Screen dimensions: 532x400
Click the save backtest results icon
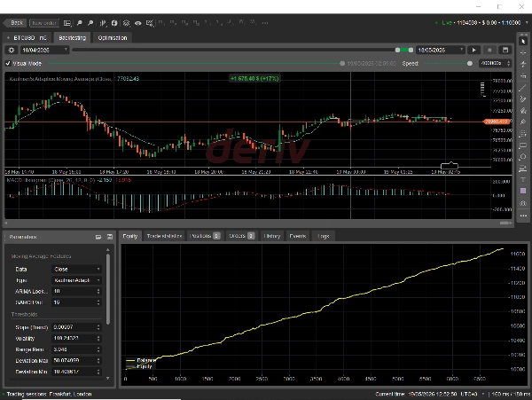click(505, 50)
